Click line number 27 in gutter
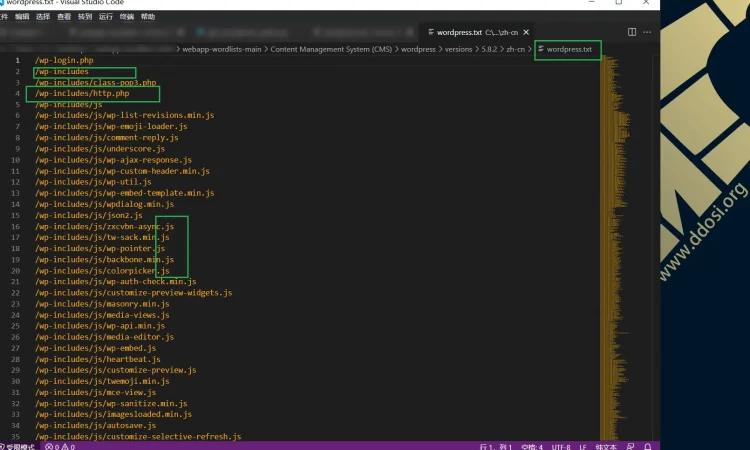 15,348
